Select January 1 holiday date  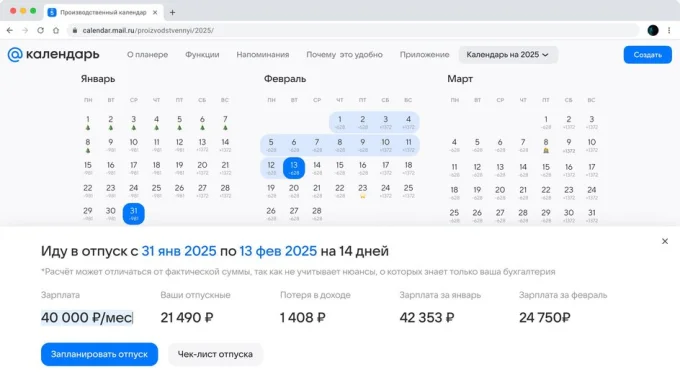point(88,122)
